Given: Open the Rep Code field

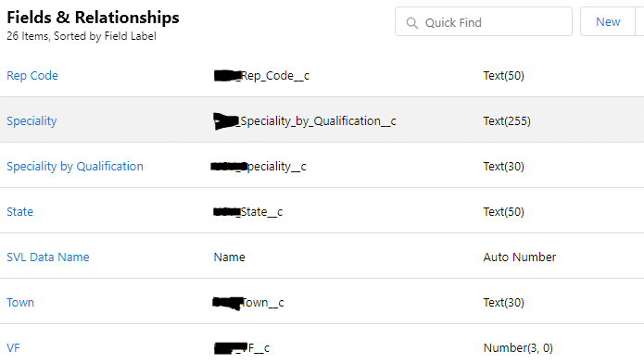Looking at the screenshot, I should [32, 76].
